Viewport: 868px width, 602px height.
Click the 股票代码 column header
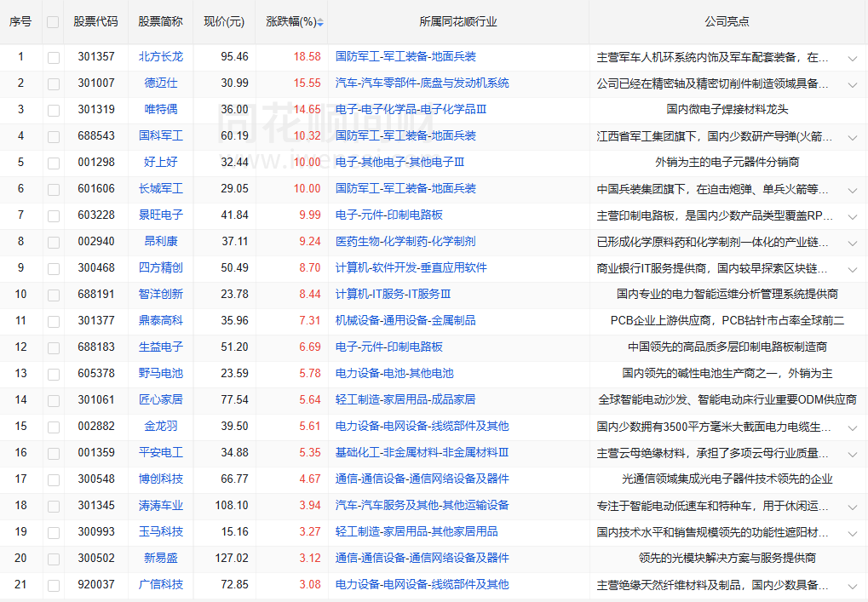pos(95,21)
